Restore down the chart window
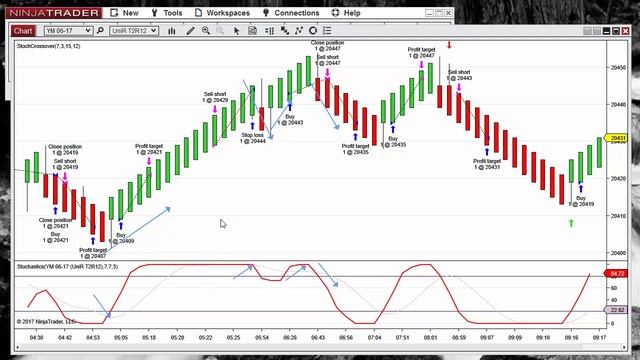Screen dimensions: 640x360 (616, 31)
